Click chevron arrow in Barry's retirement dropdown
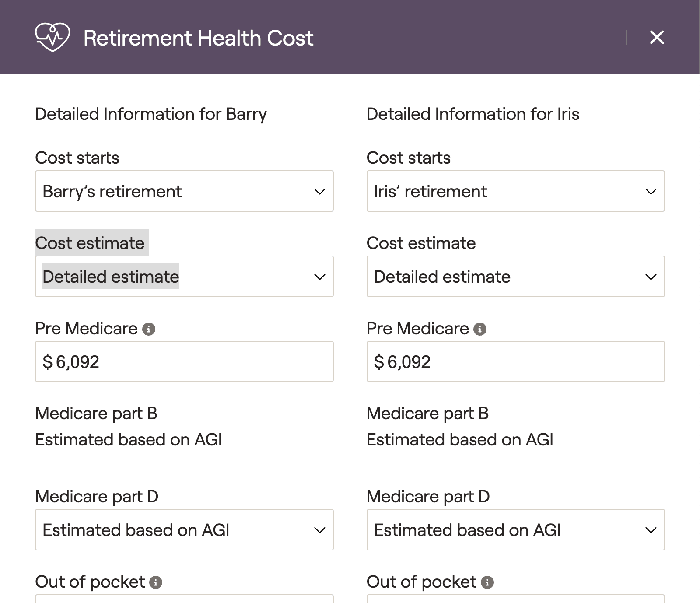Viewport: 700px width, 603px height. (320, 192)
